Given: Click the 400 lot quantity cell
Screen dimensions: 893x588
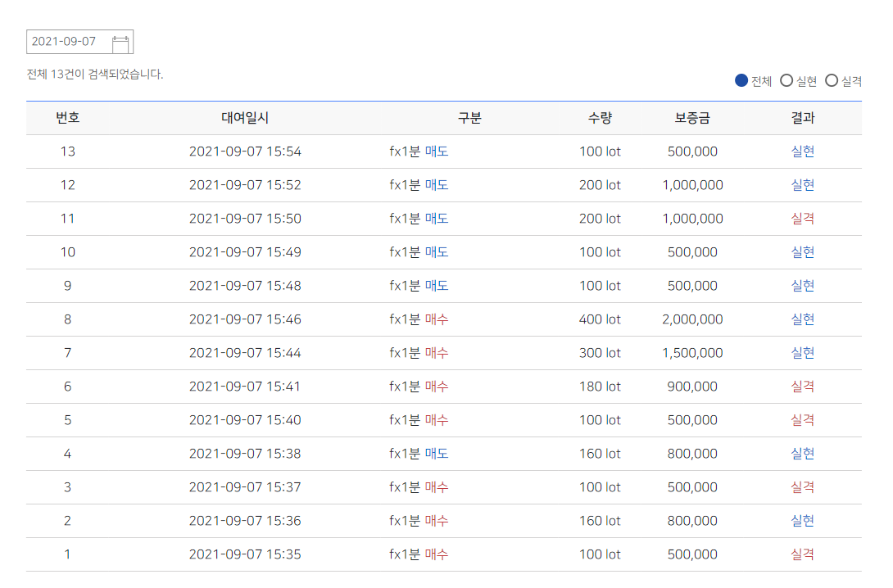Looking at the screenshot, I should coord(600,319).
